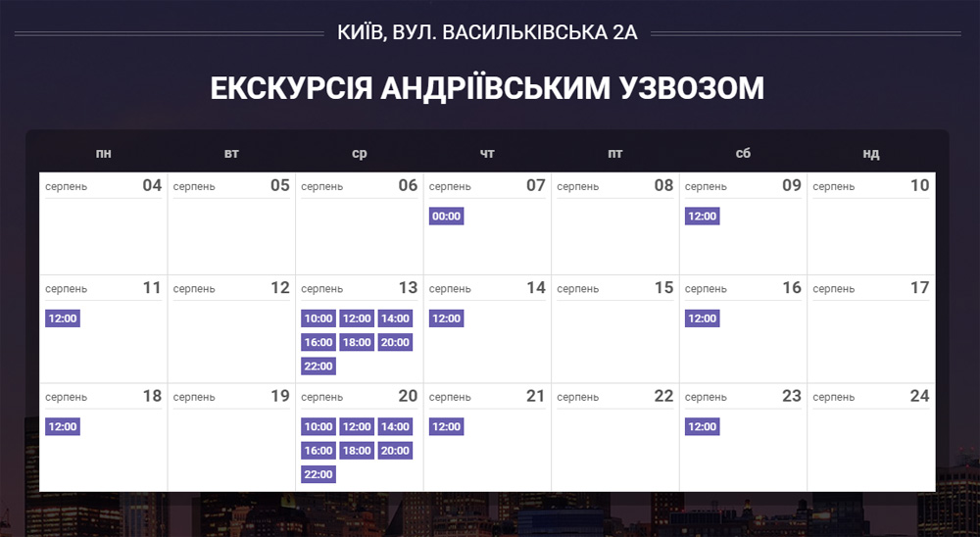Image resolution: width=980 pixels, height=537 pixels.
Task: Select 12:00 on Thursday August 21
Action: point(446,426)
